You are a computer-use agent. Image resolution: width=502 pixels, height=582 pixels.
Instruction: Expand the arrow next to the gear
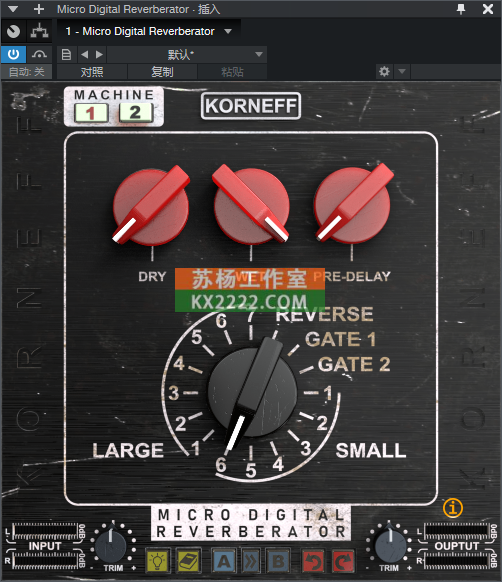click(402, 71)
